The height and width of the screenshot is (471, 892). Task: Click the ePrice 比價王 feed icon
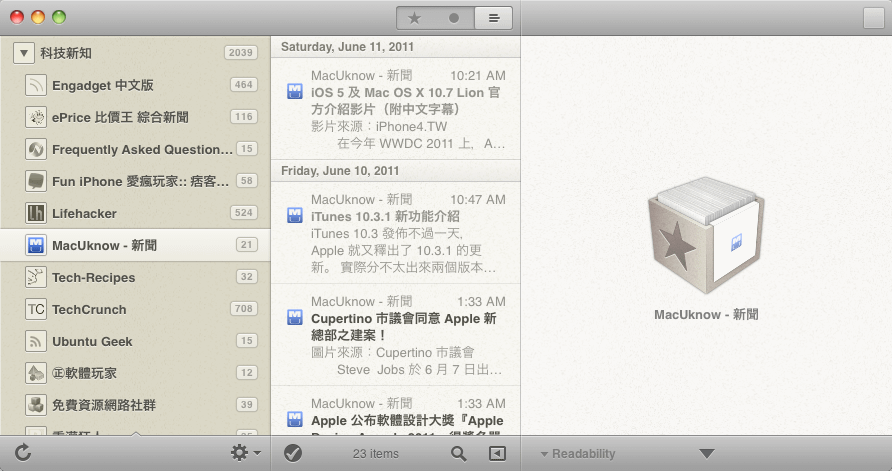36,117
